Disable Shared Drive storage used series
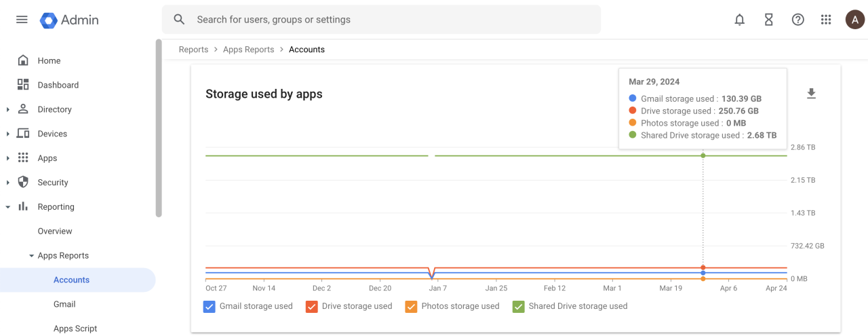Viewport: 868px width, 336px height. pyautogui.click(x=519, y=306)
